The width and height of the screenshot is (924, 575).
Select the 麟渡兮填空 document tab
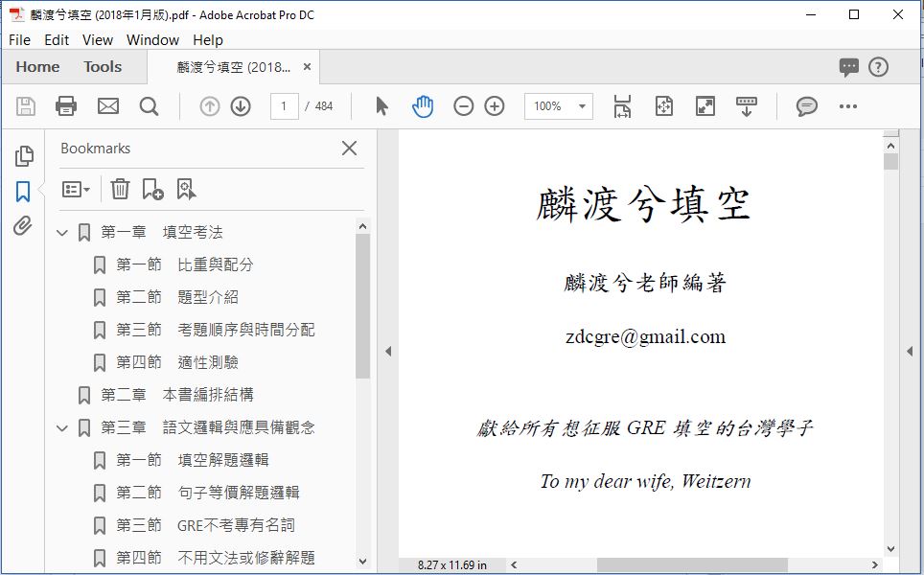(233, 67)
